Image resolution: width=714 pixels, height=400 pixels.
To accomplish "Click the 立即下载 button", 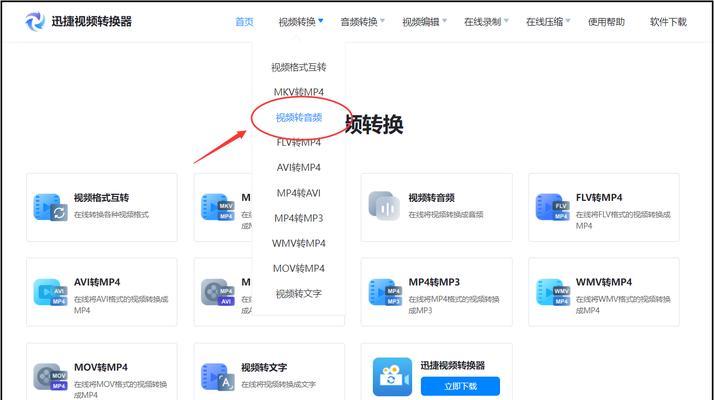I will tap(460, 386).
